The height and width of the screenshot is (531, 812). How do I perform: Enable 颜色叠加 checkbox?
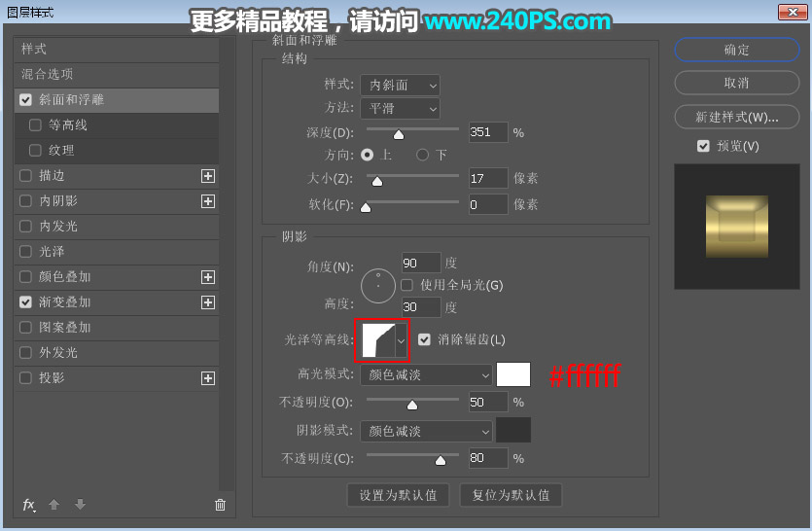click(25, 277)
